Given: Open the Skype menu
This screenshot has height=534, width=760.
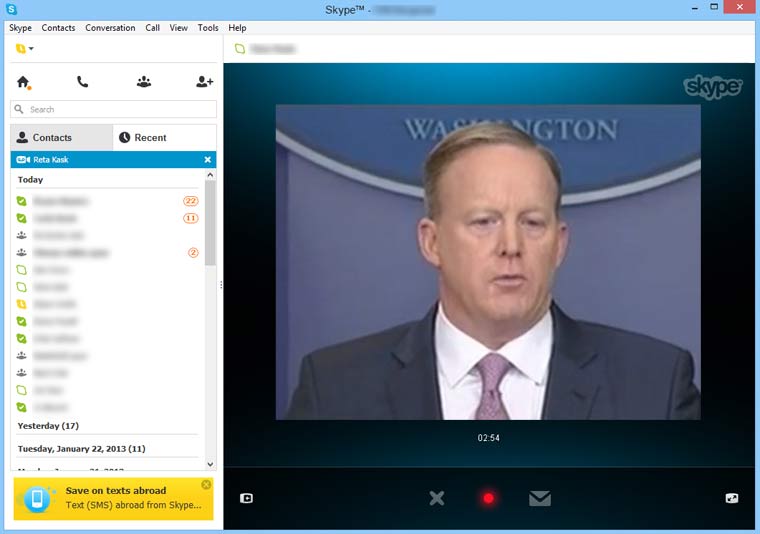Looking at the screenshot, I should pyautogui.click(x=20, y=28).
